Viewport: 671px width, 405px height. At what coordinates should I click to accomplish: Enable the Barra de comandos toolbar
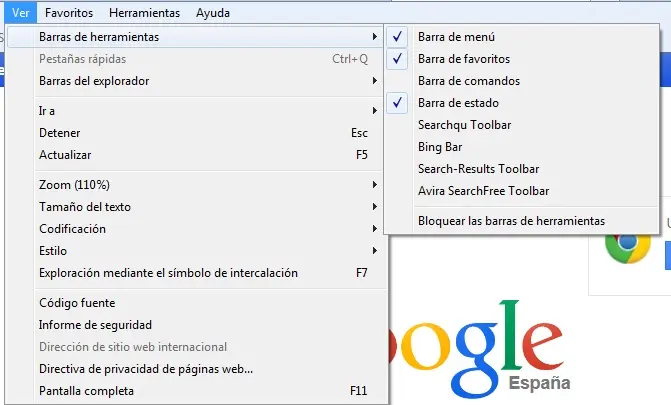pos(522,81)
